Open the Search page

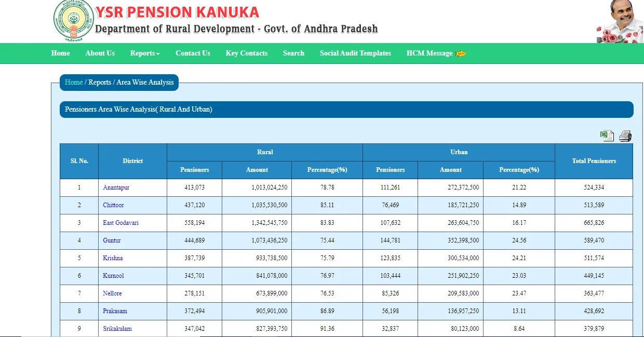(293, 53)
